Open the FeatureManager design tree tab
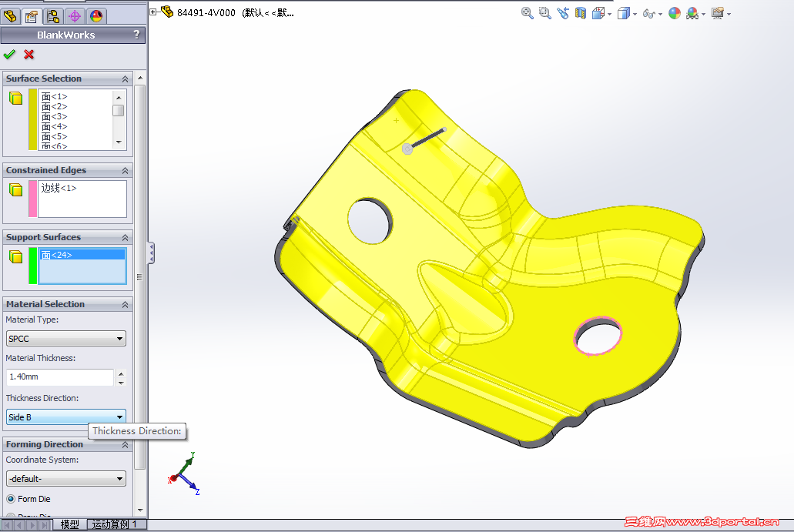Screen dimensions: 794x532 pyautogui.click(x=9, y=15)
